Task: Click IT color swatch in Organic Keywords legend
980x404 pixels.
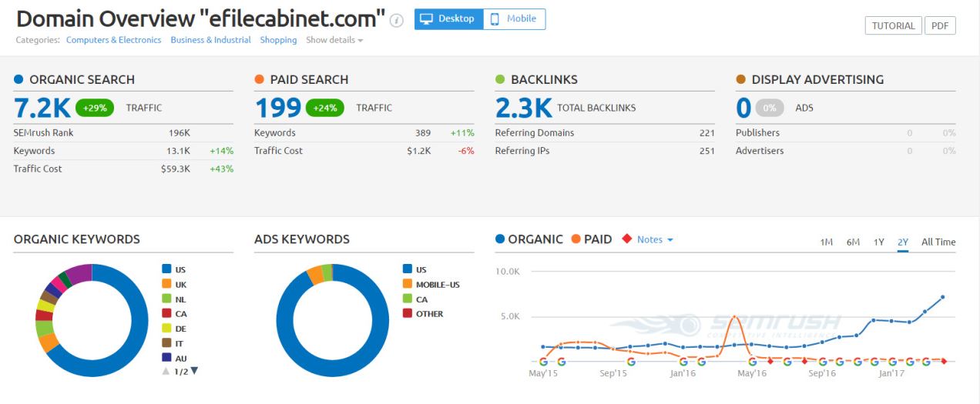Action: [166, 342]
